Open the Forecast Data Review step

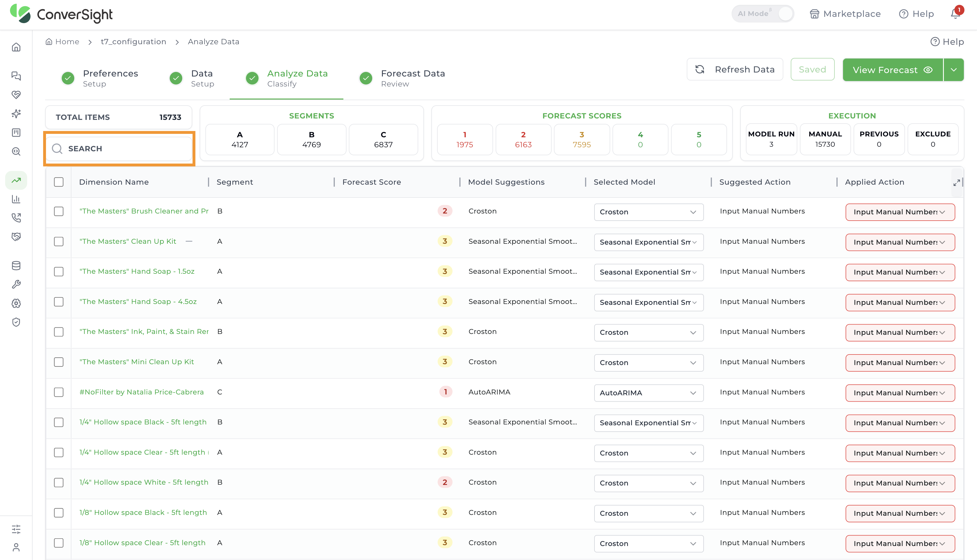click(402, 78)
